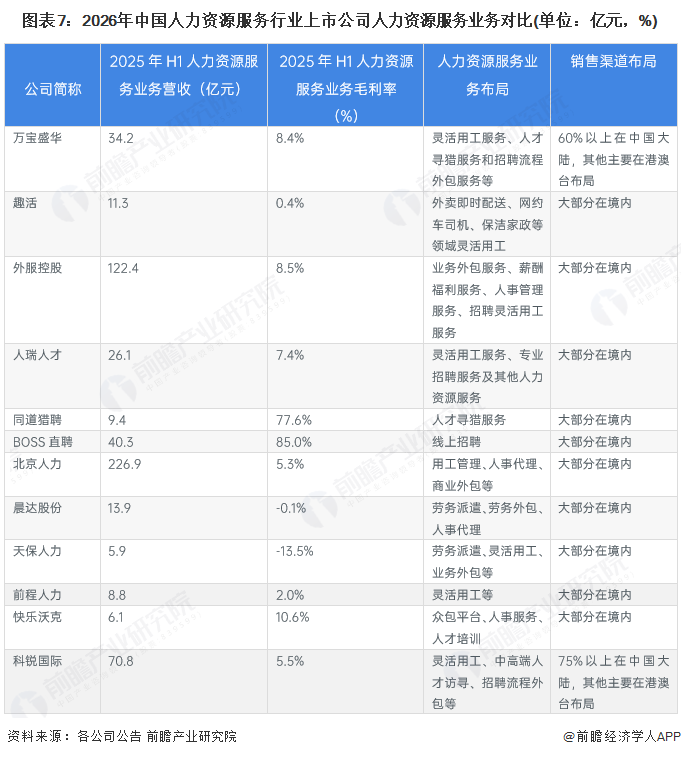Click the 外卖即时配送 business layout cell
681x757 pixels.
487,224
